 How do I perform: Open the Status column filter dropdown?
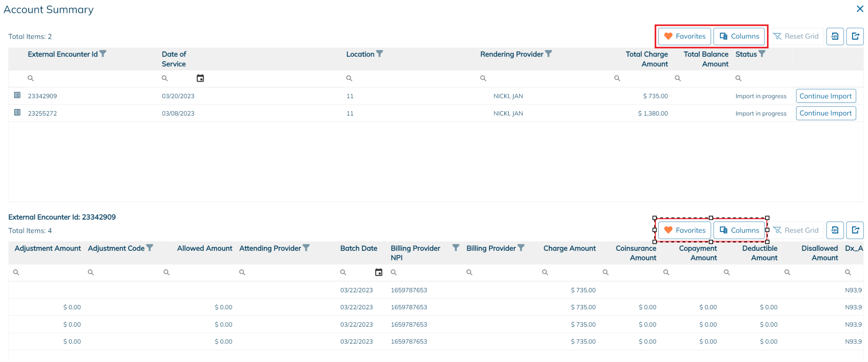coord(762,54)
